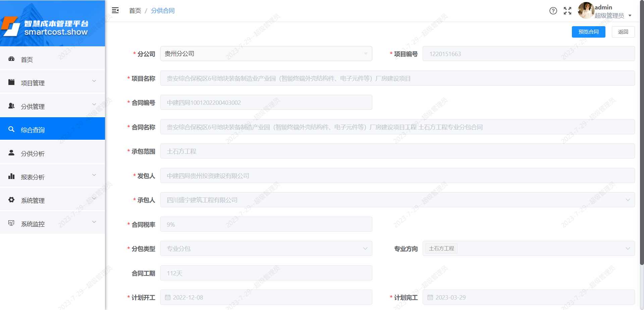Go to 首页 via breadcrumb link
Image resolution: width=644 pixels, height=310 pixels.
[135, 11]
